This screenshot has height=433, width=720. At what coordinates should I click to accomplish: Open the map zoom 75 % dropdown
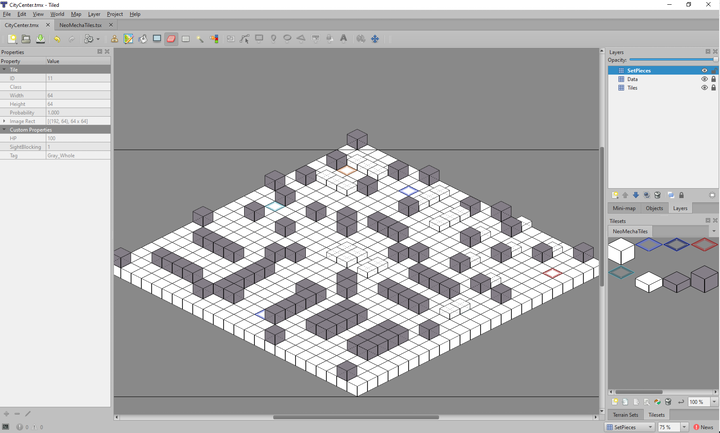pos(684,427)
